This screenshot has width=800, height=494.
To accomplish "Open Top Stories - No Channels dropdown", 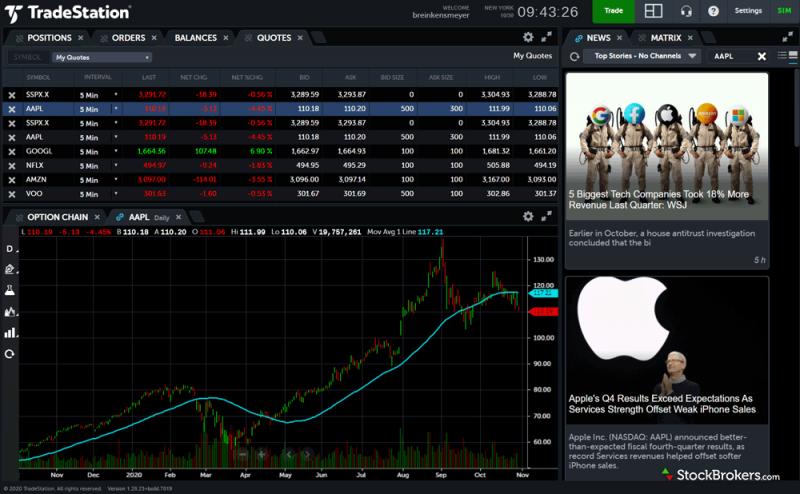I will [x=641, y=56].
